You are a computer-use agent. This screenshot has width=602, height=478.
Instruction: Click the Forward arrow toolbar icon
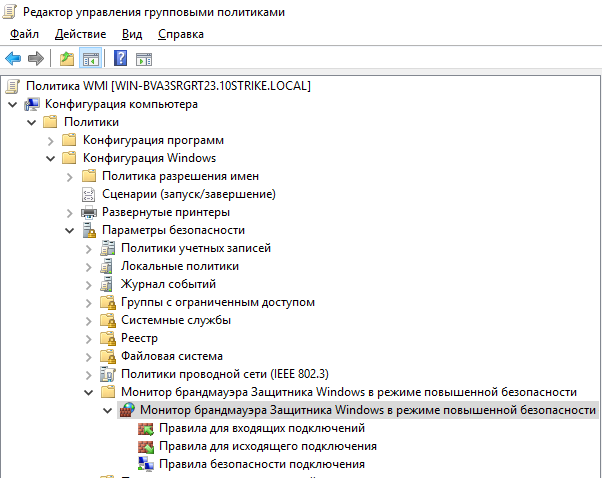click(x=36, y=59)
